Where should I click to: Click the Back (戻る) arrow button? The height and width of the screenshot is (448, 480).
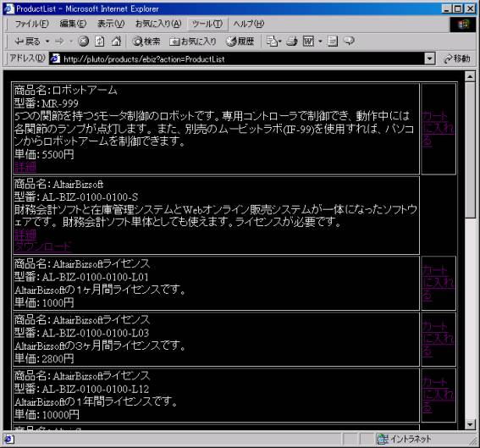(x=27, y=41)
